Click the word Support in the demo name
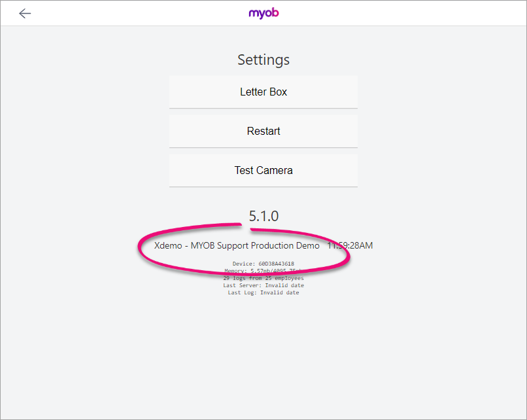 (235, 246)
